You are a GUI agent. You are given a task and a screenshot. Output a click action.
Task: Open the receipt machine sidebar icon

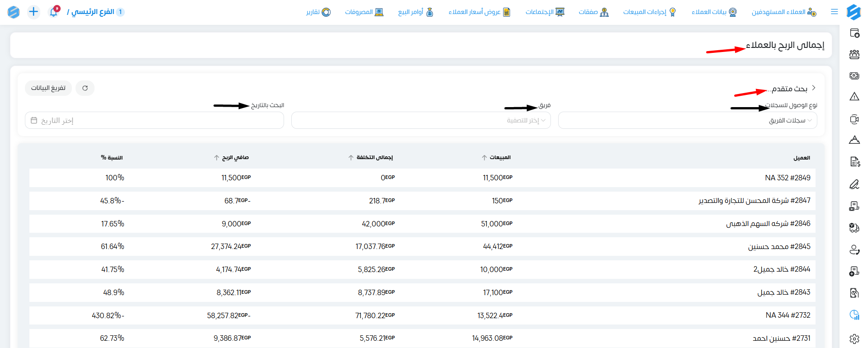pyautogui.click(x=854, y=207)
